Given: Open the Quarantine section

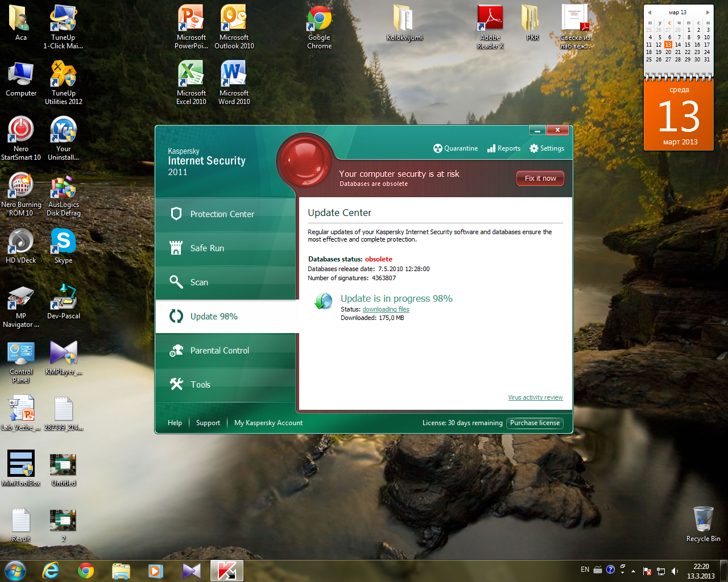Looking at the screenshot, I should coord(456,148).
